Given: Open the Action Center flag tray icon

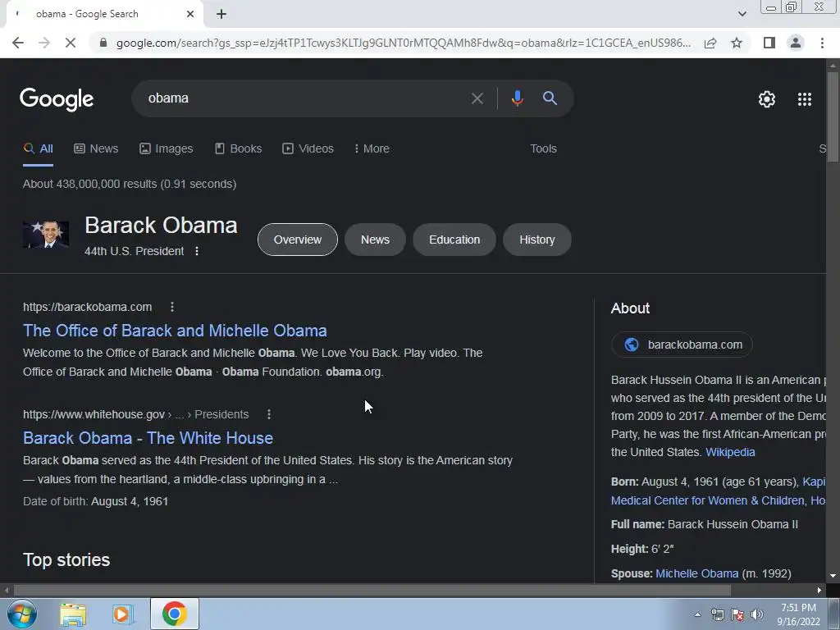Looking at the screenshot, I should 737,615.
